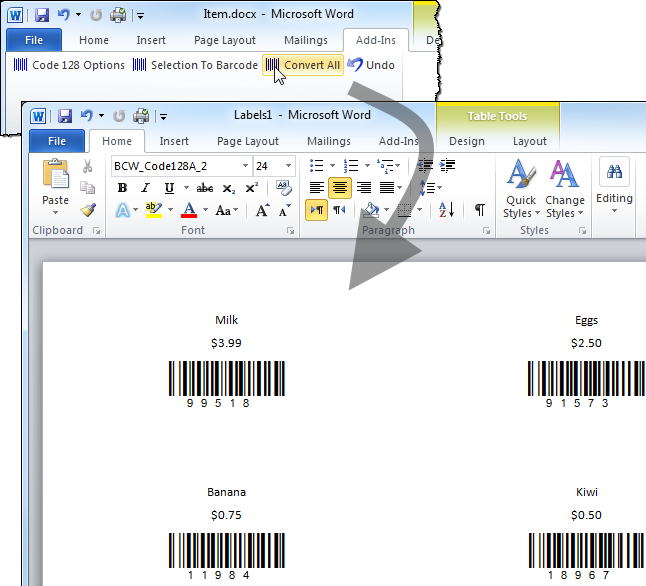This screenshot has width=646, height=586.
Task: Toggle Show/Hide paragraph marks
Action: tap(480, 210)
